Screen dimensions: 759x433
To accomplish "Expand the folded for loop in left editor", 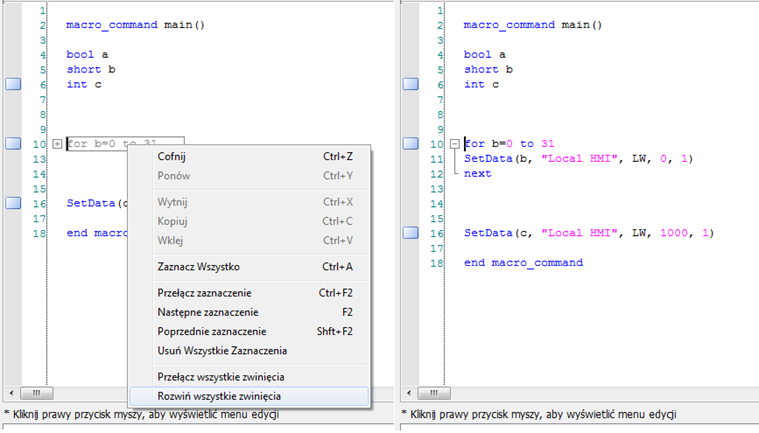I will [x=57, y=144].
